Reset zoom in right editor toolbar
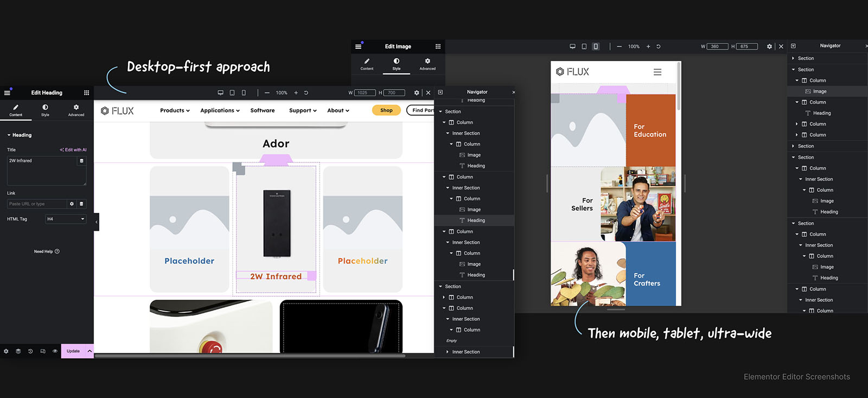 click(x=659, y=47)
